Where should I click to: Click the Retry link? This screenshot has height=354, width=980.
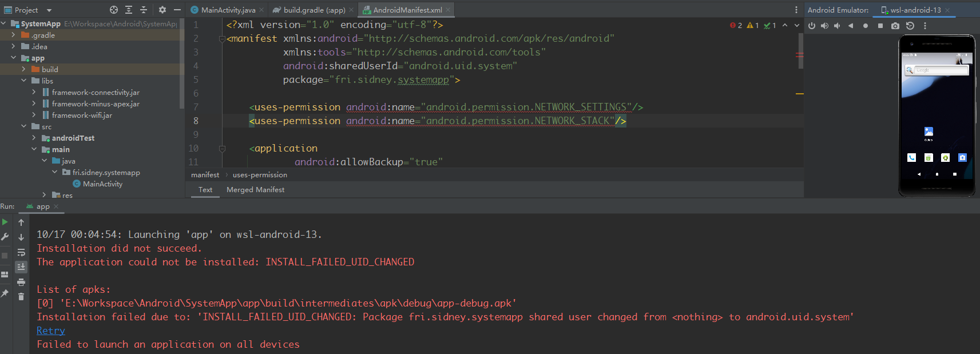pos(51,331)
